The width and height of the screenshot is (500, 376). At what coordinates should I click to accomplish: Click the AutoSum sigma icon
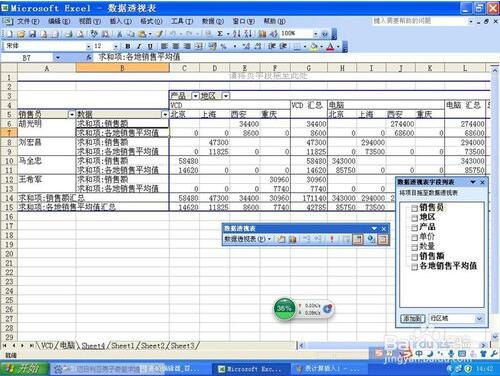(x=220, y=34)
